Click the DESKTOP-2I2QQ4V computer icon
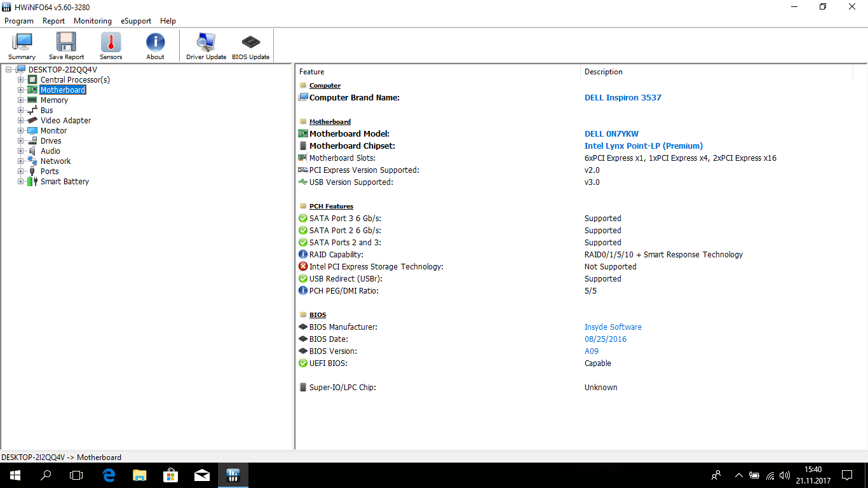The width and height of the screenshot is (868, 488). 20,69
